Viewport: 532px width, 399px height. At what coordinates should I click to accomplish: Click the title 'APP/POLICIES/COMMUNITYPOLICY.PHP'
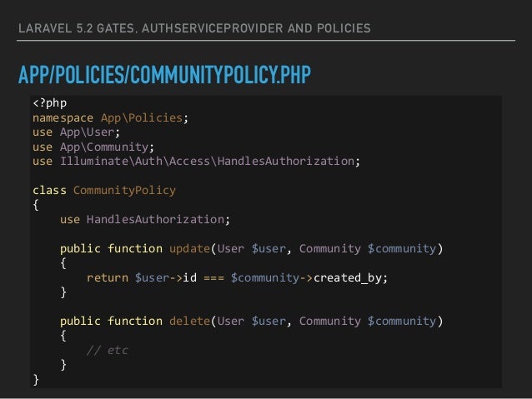pos(164,75)
